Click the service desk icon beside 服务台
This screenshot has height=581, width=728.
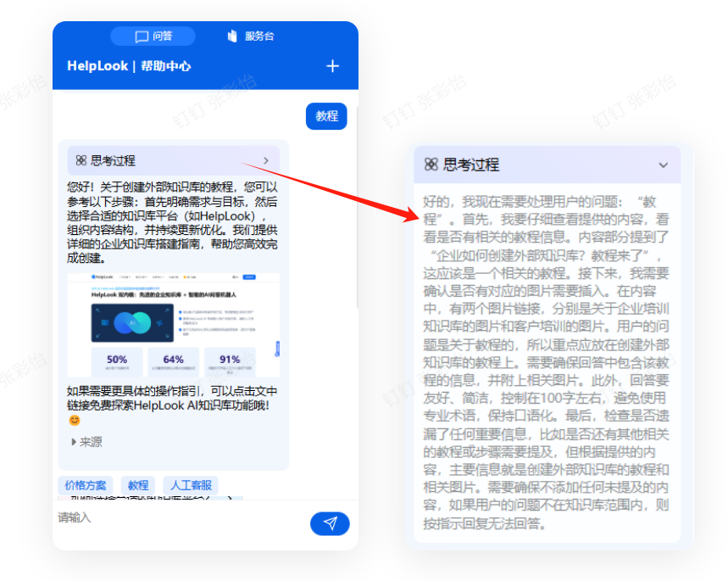(x=232, y=36)
